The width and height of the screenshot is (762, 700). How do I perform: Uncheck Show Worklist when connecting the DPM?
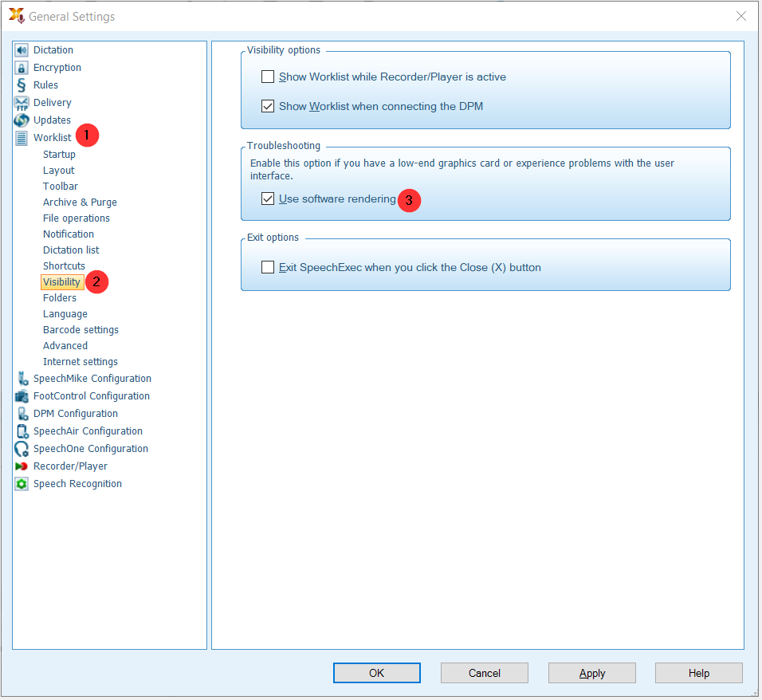(x=268, y=106)
